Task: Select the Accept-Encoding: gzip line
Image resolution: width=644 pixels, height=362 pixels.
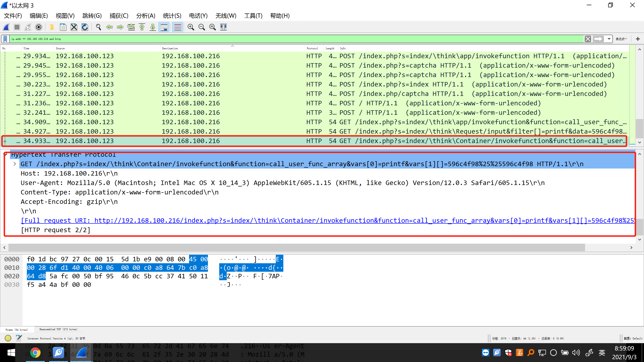Action: tap(69, 202)
